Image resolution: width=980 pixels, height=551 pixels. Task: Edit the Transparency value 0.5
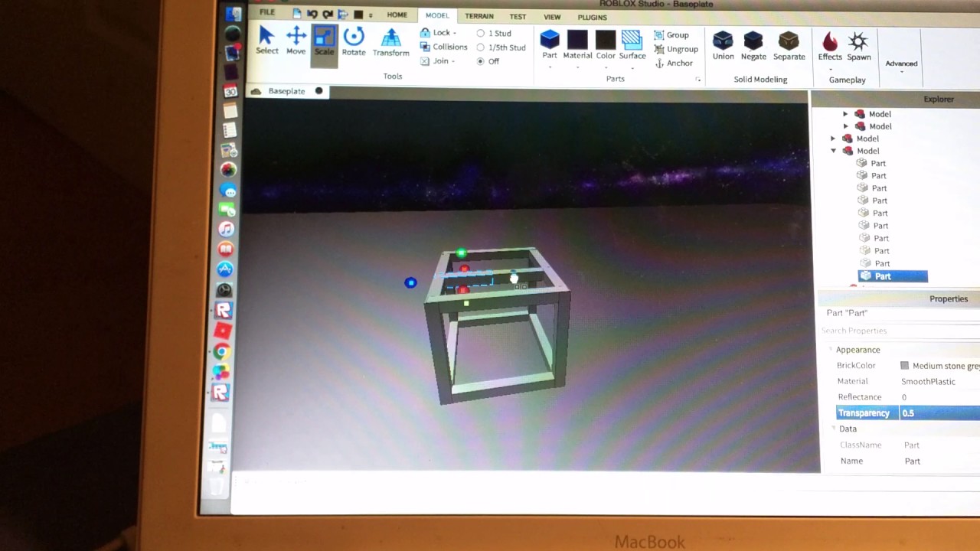pyautogui.click(x=939, y=413)
